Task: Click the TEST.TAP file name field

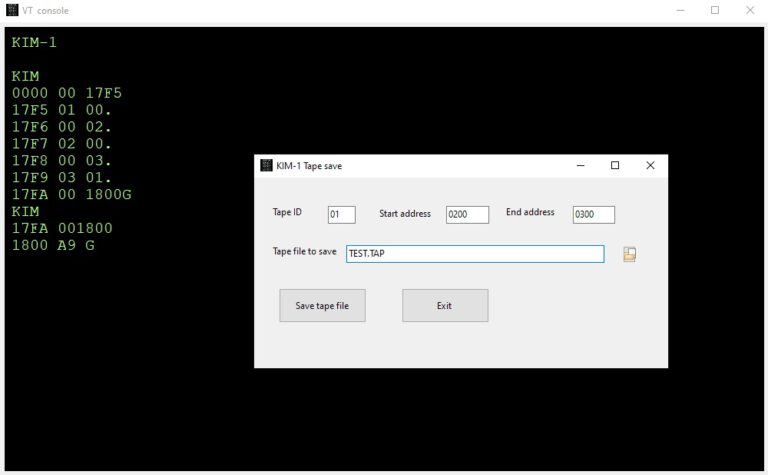Action: 475,254
